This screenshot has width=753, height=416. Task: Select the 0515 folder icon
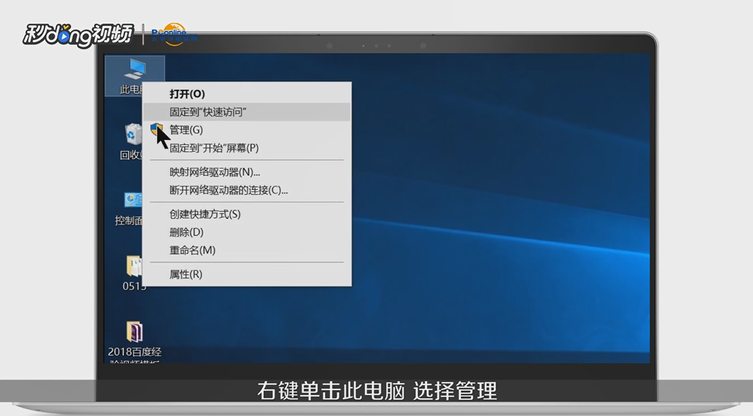(134, 266)
